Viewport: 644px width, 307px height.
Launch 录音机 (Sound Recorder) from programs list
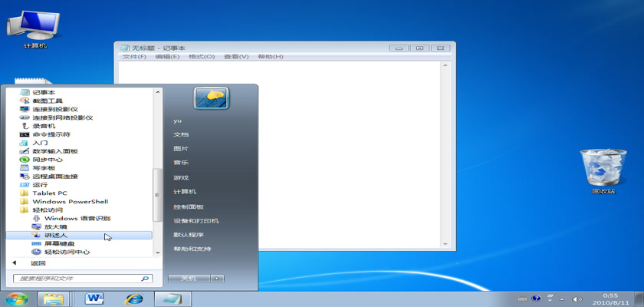coord(44,126)
